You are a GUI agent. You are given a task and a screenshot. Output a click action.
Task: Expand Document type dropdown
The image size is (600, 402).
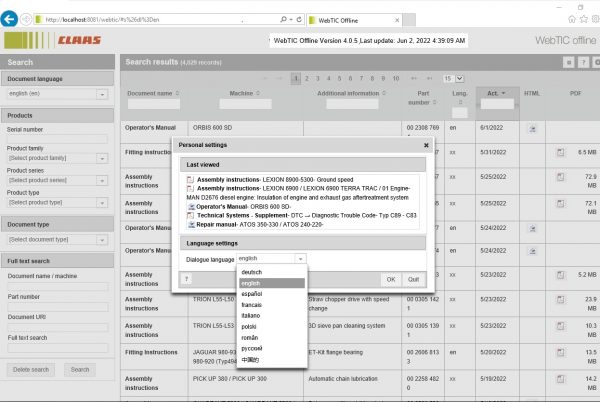(102, 240)
